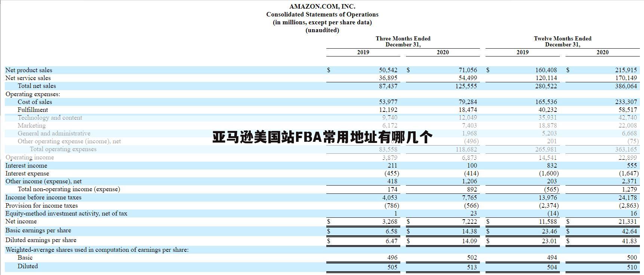Select the 'Technology and content' label
The height and width of the screenshot is (275, 644).
pos(50,118)
